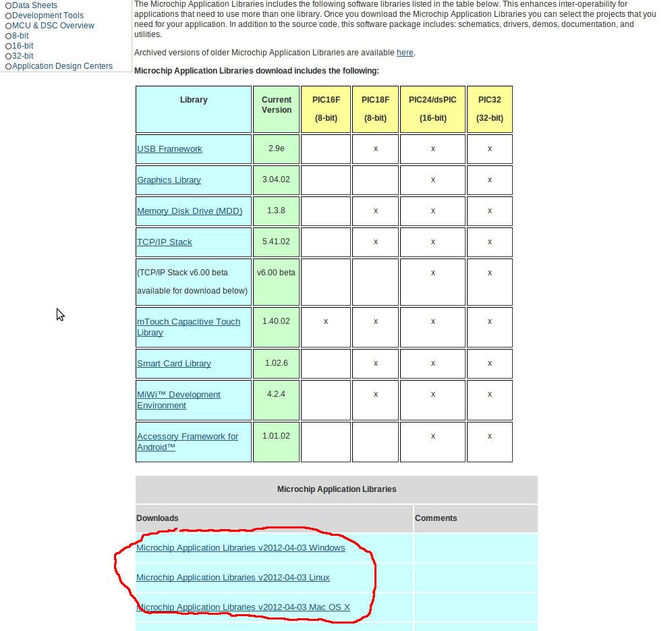
Task: Open the Development Tools sidebar link
Action: click(x=48, y=16)
